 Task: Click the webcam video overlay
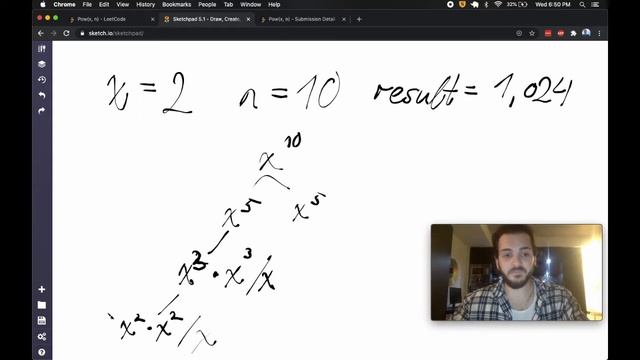pos(517,272)
